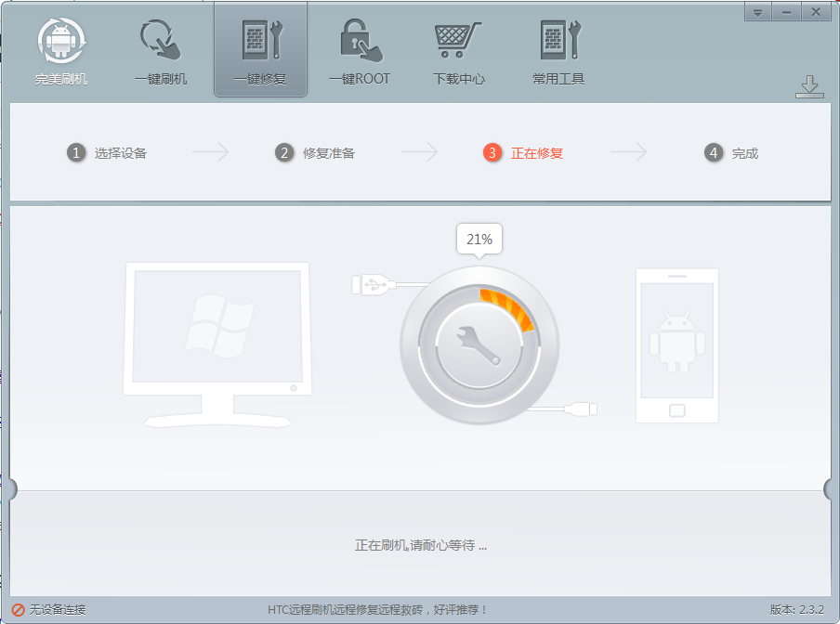Open 下载中心 shopping cart icon
Viewport: 840px width, 624px height.
[458, 40]
